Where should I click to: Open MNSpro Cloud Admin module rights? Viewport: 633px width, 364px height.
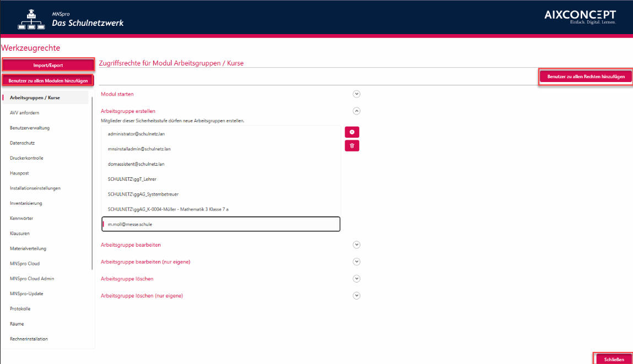(x=32, y=279)
